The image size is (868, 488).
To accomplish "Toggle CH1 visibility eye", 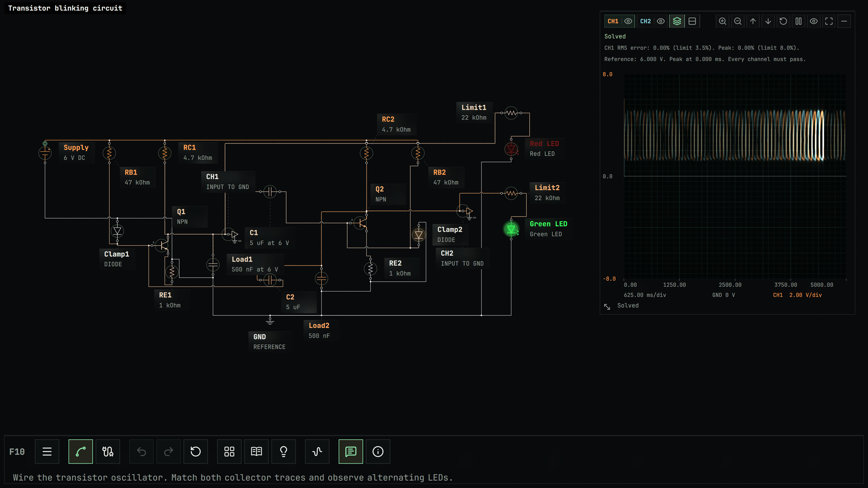I will [x=628, y=21].
